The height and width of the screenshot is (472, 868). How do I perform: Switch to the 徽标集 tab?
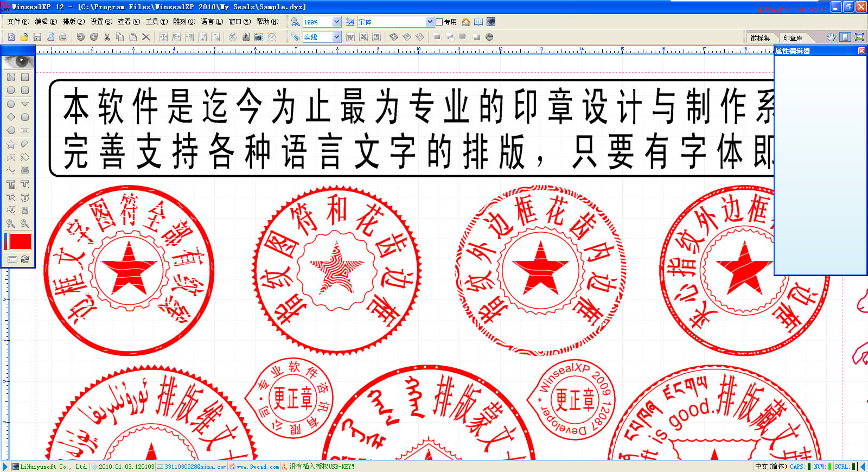point(760,38)
